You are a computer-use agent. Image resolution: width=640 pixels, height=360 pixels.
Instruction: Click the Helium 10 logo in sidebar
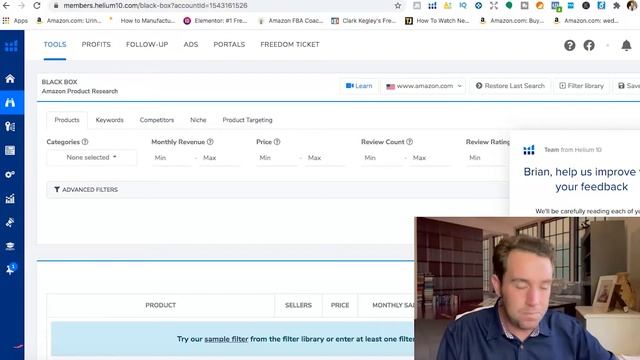[11, 46]
